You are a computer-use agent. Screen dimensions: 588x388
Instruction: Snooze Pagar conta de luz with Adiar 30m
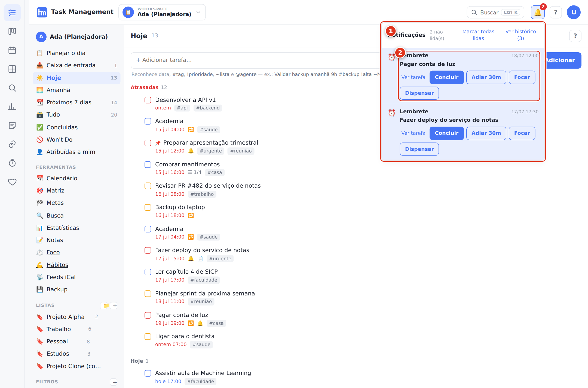(486, 77)
